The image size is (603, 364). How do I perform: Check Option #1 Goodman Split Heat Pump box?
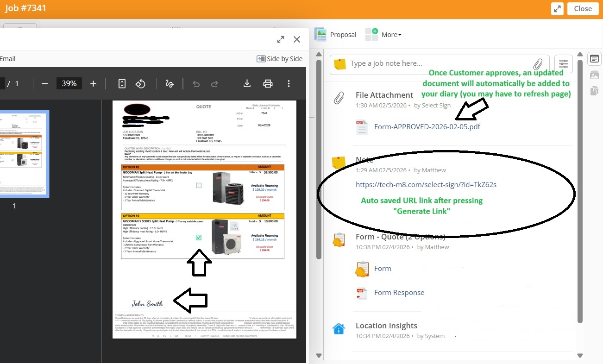199,185
